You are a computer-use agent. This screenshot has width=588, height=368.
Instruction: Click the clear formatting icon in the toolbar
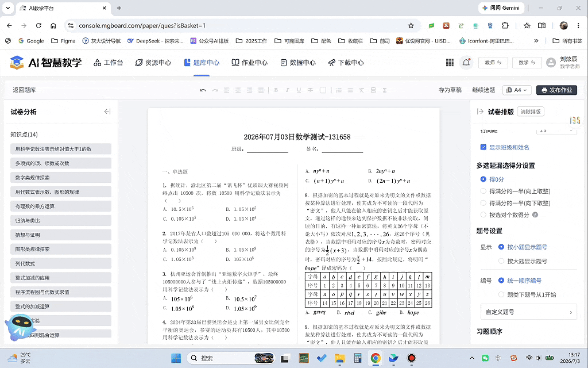pyautogui.click(x=362, y=90)
